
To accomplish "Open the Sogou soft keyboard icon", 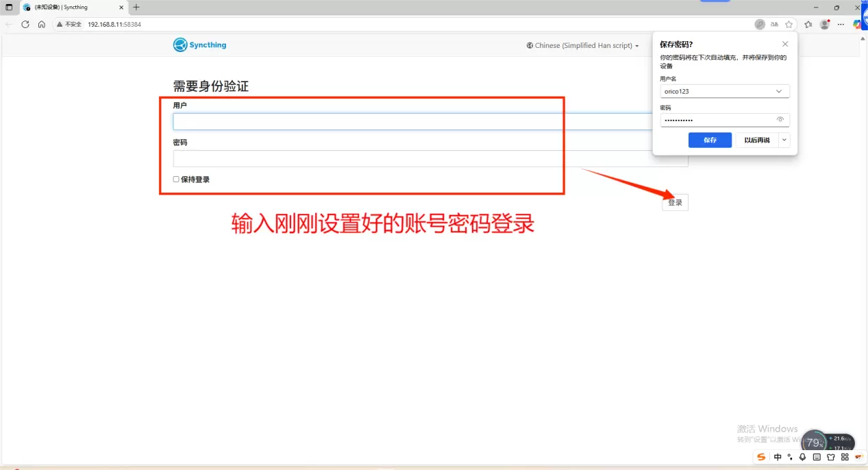I will pos(817,457).
